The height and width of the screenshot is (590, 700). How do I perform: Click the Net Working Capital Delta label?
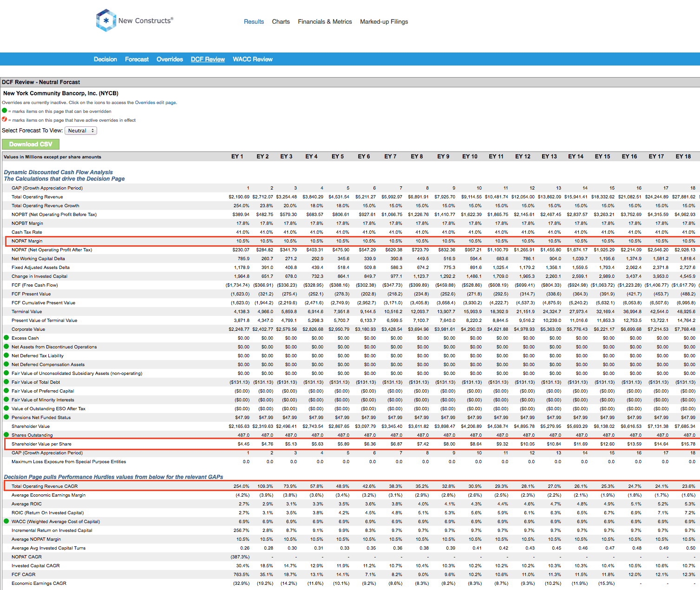(x=38, y=259)
